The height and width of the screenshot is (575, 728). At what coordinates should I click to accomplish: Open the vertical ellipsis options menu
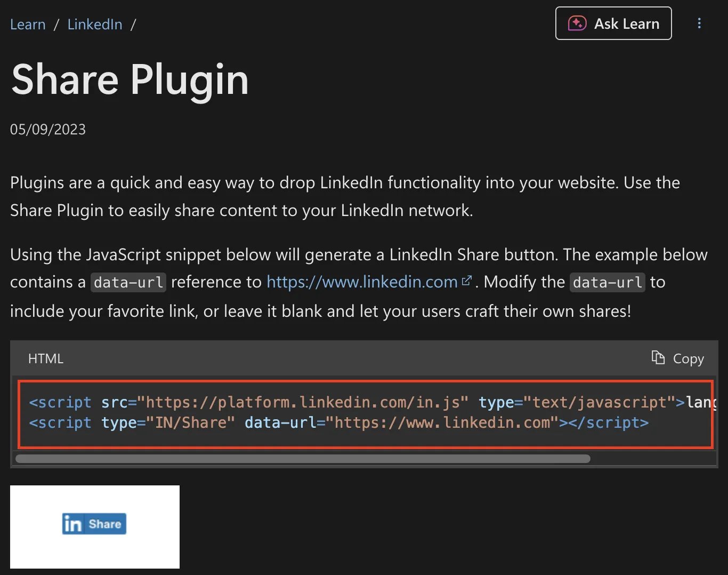[699, 23]
